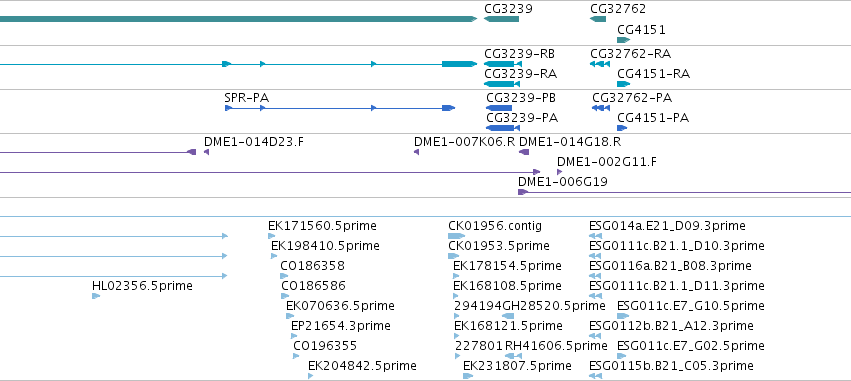Click the CG32762 gene arrow glyph
Screen dimensions: 851x381
click(598, 19)
